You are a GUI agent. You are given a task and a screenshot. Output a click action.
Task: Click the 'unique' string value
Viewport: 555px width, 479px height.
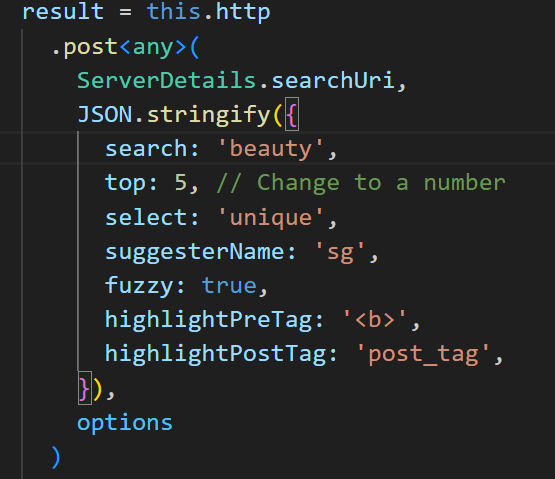271,218
